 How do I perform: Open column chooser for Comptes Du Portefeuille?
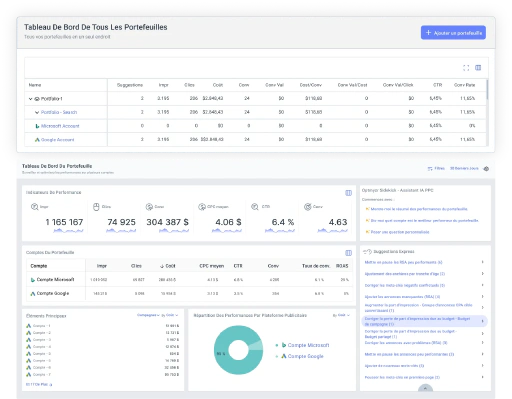[348, 253]
